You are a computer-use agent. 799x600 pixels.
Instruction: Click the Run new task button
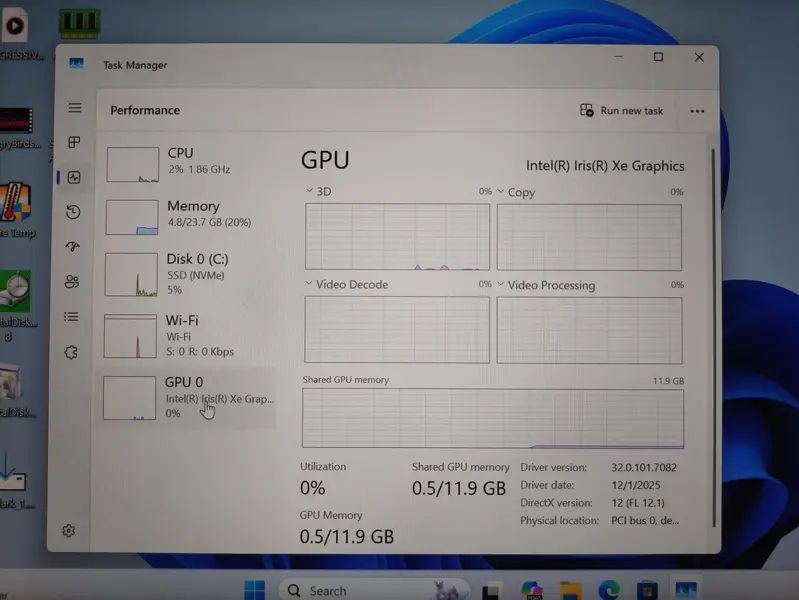point(621,111)
